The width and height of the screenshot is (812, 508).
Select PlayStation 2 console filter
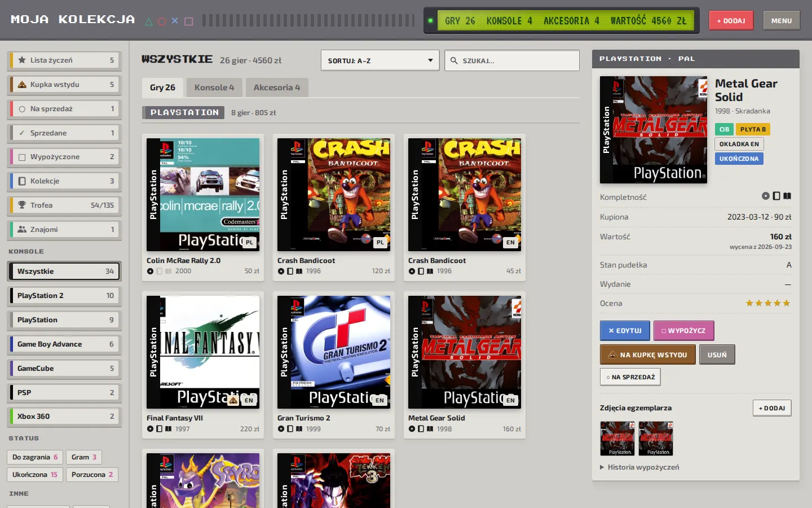tap(64, 296)
